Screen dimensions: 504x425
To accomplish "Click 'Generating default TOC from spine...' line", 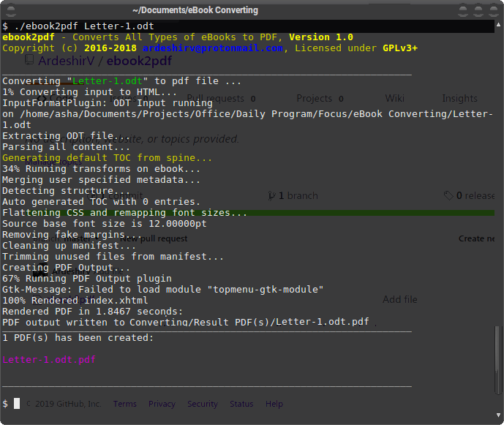I will click(x=107, y=158).
